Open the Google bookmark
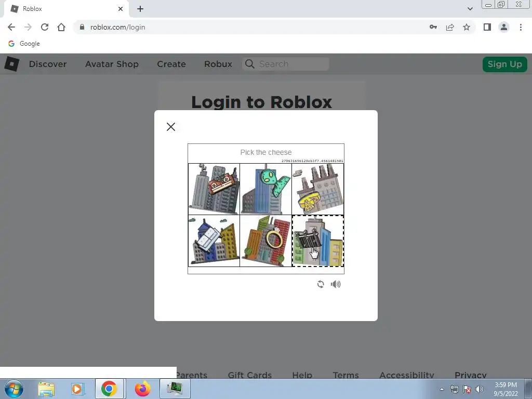The width and height of the screenshot is (532, 399). pos(24,44)
